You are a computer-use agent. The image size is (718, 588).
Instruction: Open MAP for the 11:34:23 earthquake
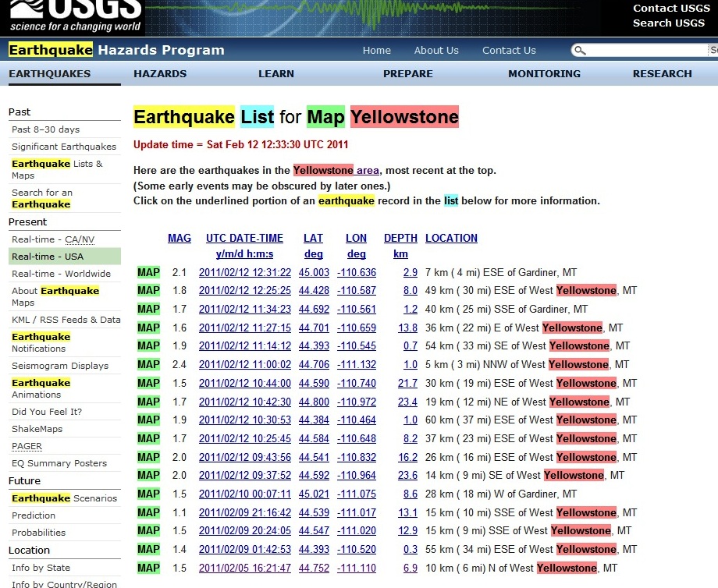tap(149, 310)
